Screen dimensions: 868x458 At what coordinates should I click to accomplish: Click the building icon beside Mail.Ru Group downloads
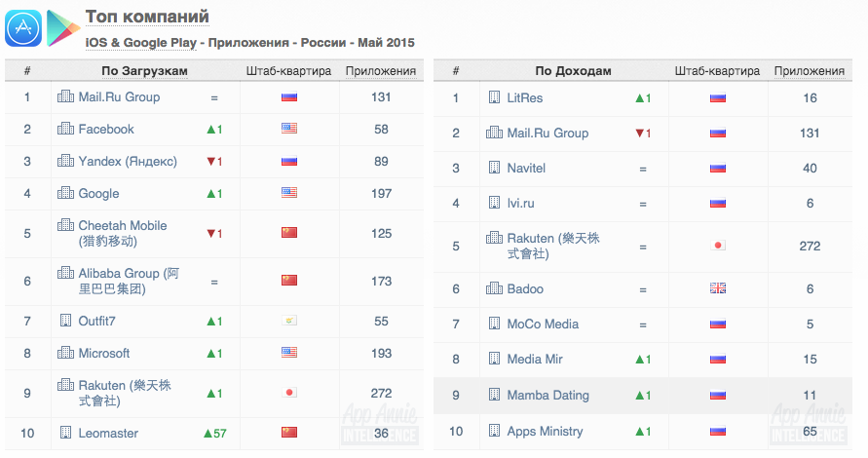(x=66, y=97)
